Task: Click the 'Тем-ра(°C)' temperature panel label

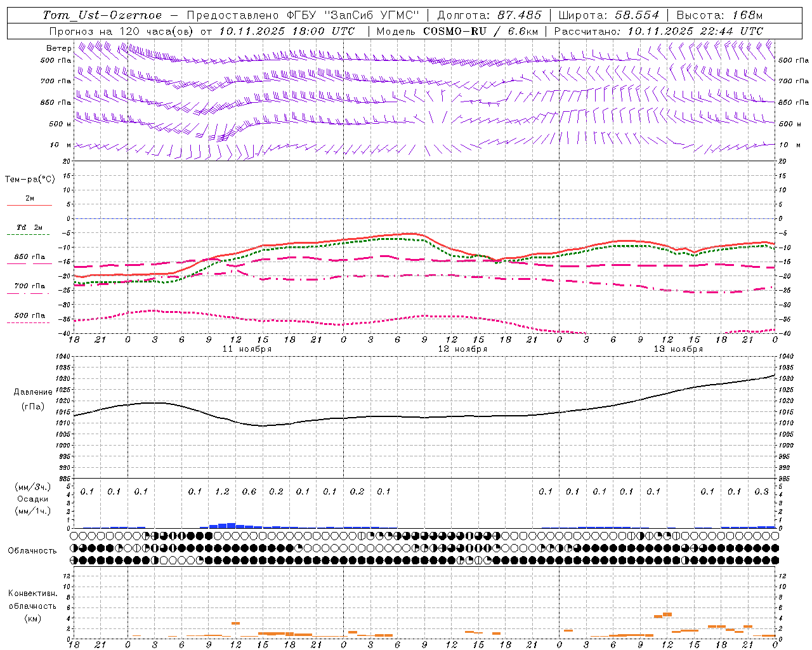Action: coord(30,179)
